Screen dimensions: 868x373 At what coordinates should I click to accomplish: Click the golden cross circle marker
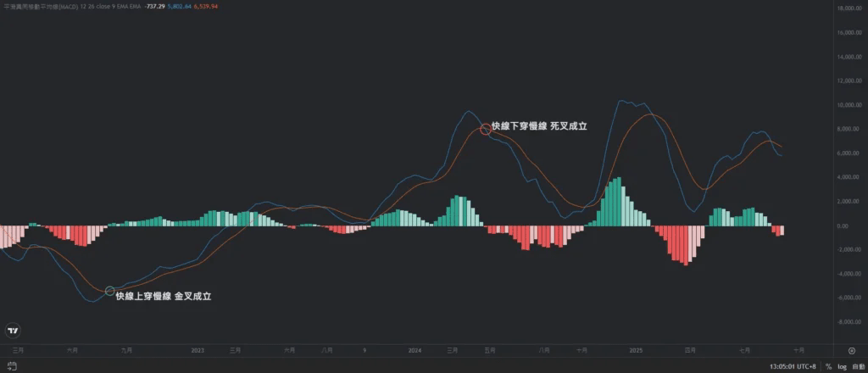click(x=109, y=291)
